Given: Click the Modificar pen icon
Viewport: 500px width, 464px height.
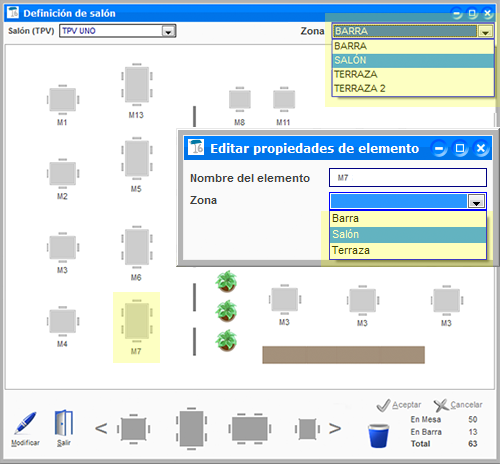Looking at the screenshot, I should (x=25, y=423).
